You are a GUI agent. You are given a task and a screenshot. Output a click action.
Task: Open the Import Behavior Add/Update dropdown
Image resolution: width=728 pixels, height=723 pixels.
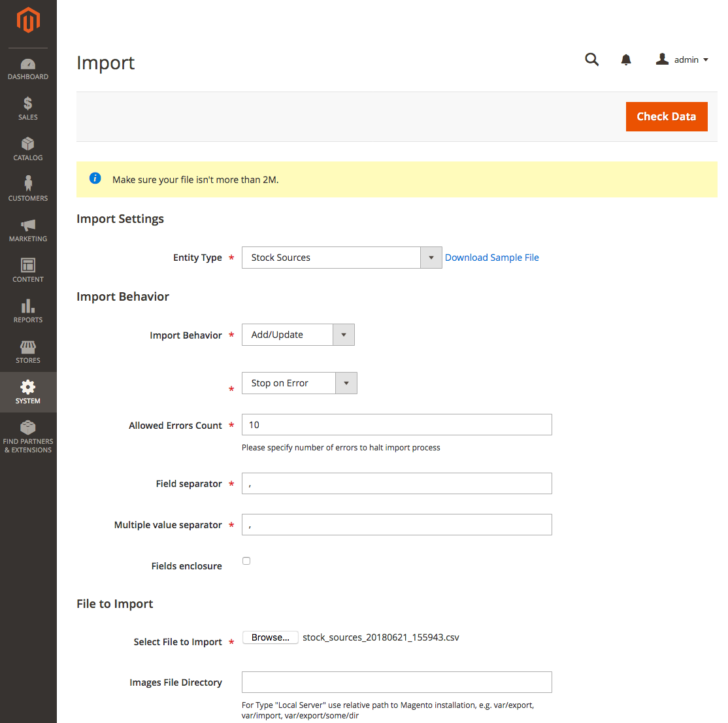(298, 335)
